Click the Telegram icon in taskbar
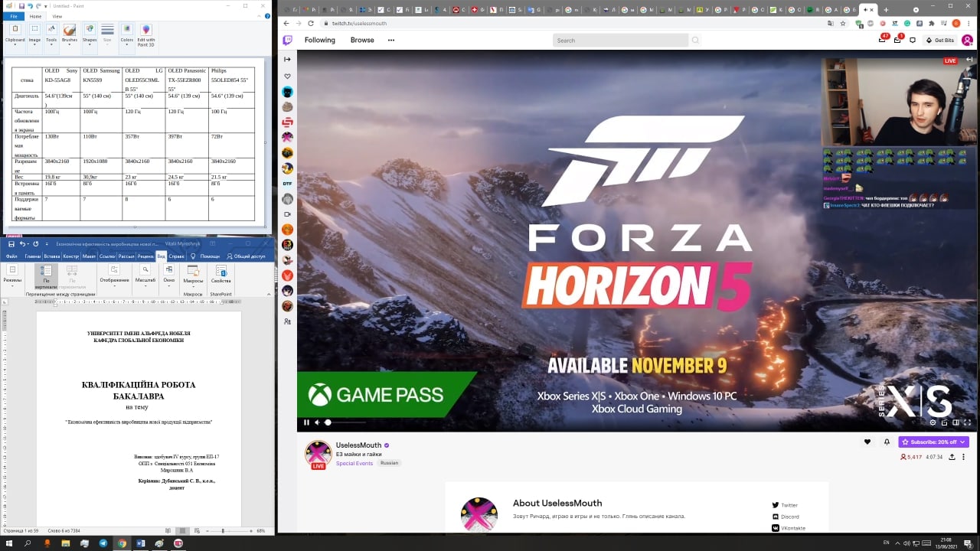 pos(103,543)
